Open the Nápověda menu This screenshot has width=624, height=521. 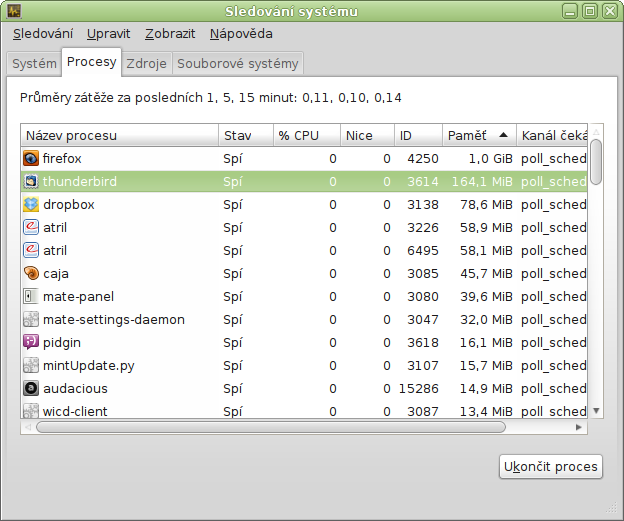pos(241,33)
